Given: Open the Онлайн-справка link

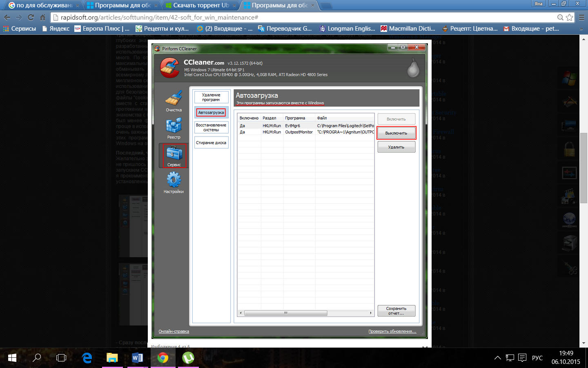Looking at the screenshot, I should (x=174, y=331).
